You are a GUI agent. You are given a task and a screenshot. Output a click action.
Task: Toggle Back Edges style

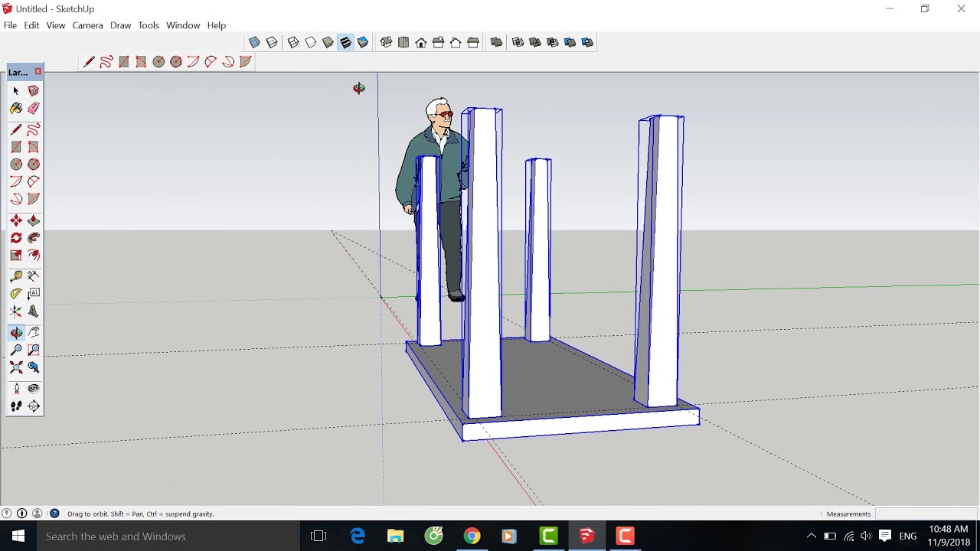[x=272, y=43]
